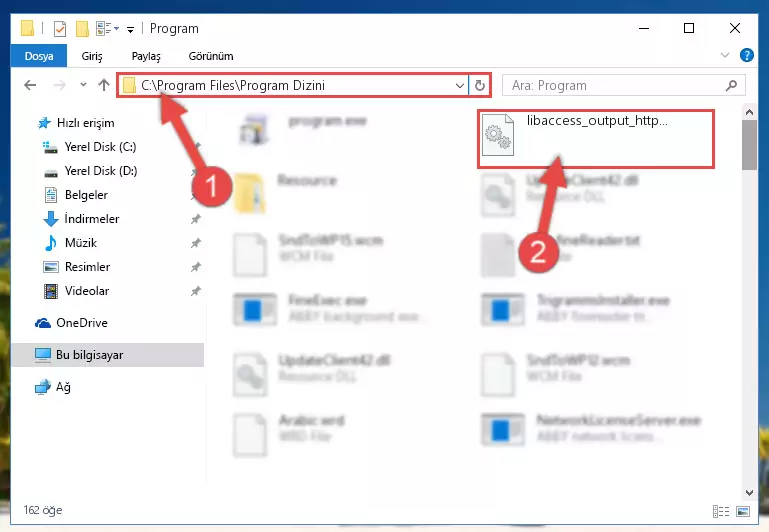Navigate up one folder level
769x532 pixels.
[x=103, y=85]
